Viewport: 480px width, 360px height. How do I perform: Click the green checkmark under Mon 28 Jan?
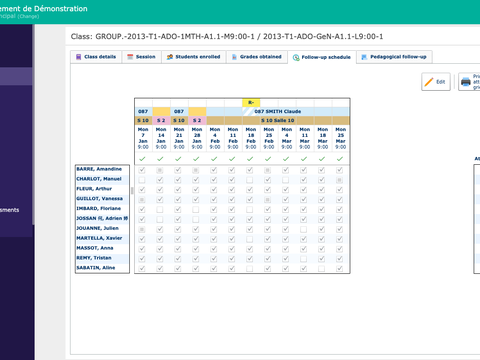pyautogui.click(x=197, y=159)
